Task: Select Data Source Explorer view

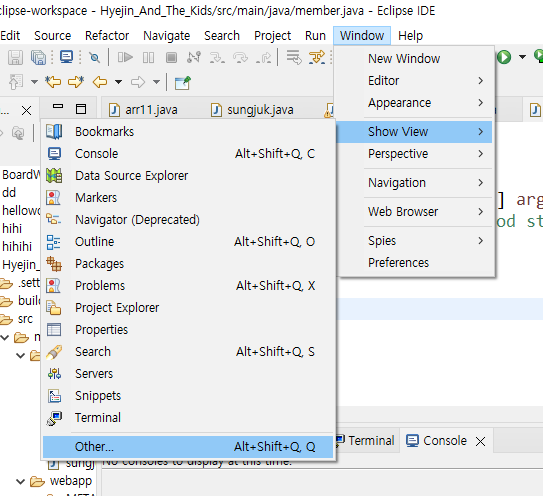Action: (x=188, y=176)
